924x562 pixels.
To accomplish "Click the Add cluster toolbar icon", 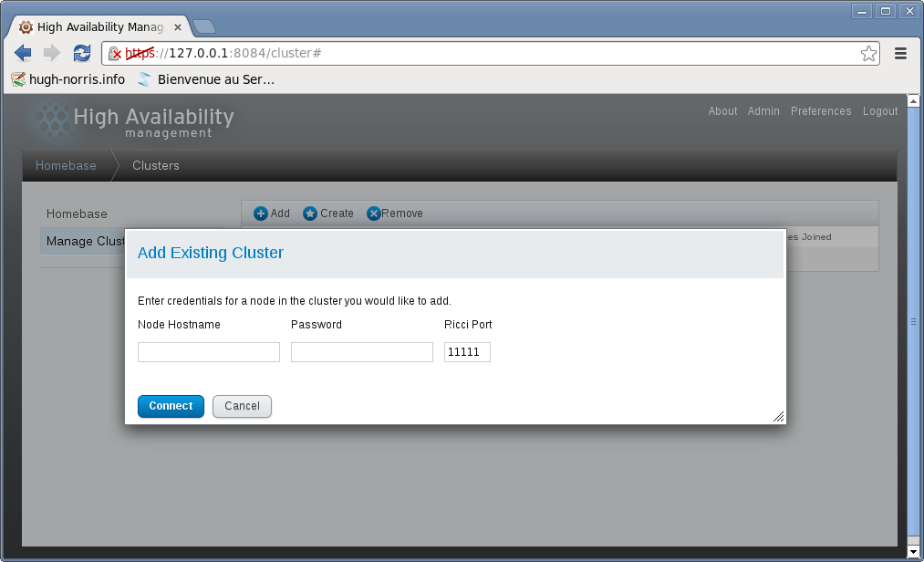I will coord(261,213).
